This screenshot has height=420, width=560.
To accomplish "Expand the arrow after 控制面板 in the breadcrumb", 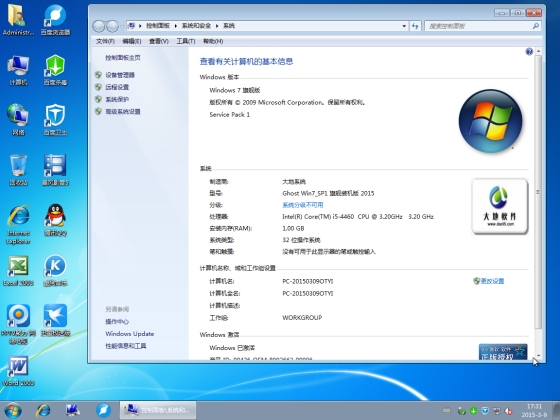I will [x=176, y=26].
